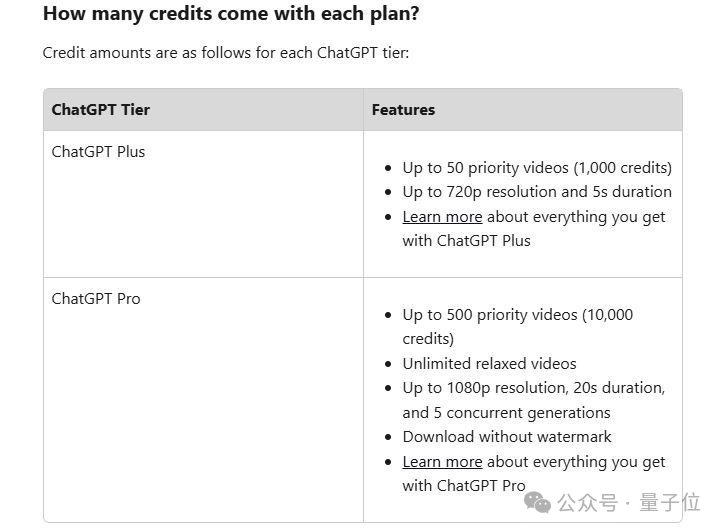The width and height of the screenshot is (724, 532).
Task: Click 'Up to 500 priority videos' bullet
Action: (518, 326)
